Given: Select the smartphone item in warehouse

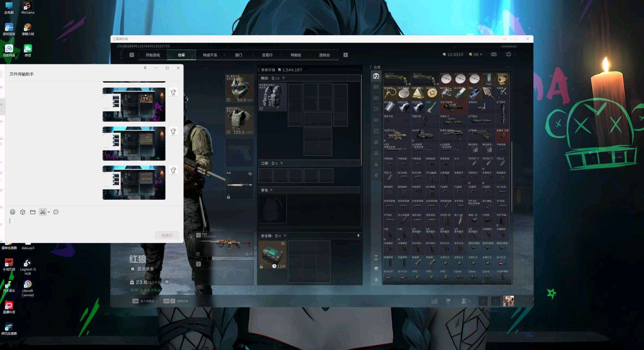Looking at the screenshot, I should tap(474, 93).
